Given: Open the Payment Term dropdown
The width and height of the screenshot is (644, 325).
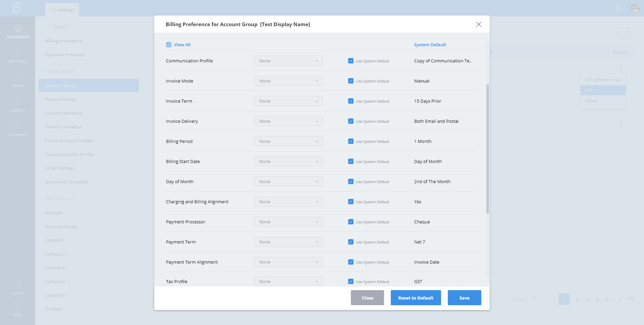Looking at the screenshot, I should (288, 242).
